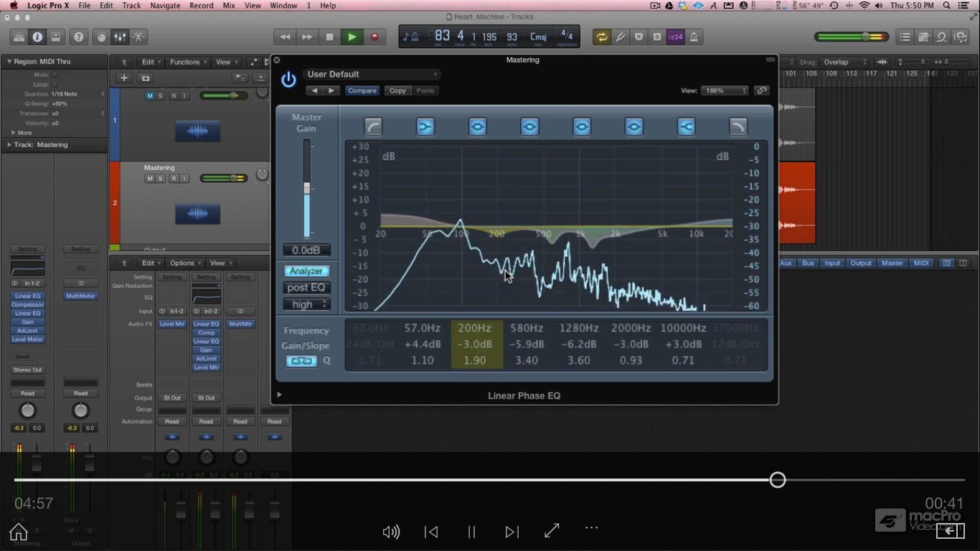Open the List Editors icon
The image size is (980, 551).
[x=905, y=37]
